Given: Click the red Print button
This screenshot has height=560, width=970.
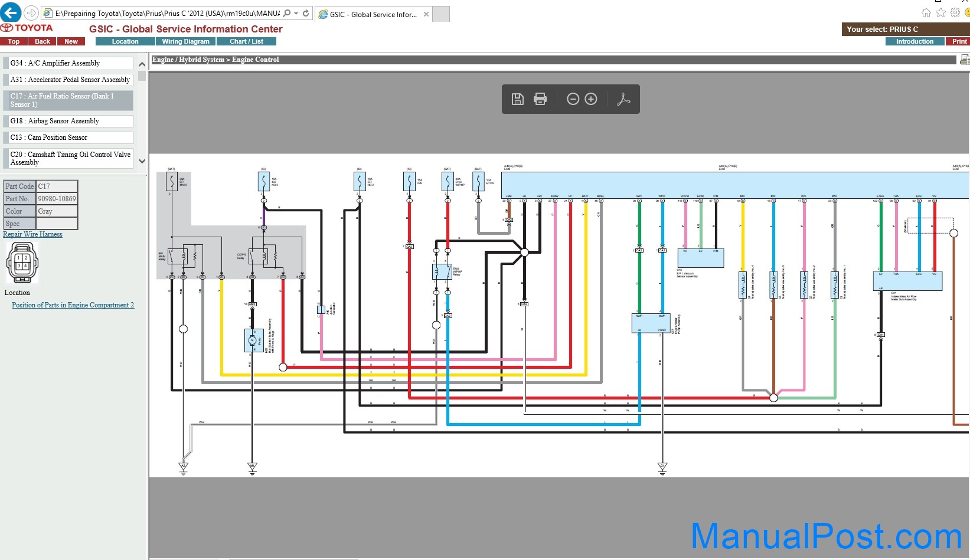Looking at the screenshot, I should pos(959,41).
